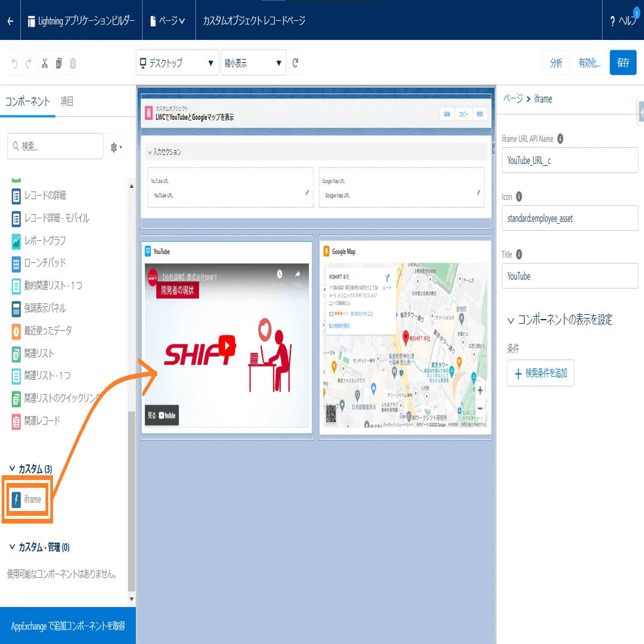Click info icon beside Icon label
This screenshot has height=644, width=644.
point(519,197)
